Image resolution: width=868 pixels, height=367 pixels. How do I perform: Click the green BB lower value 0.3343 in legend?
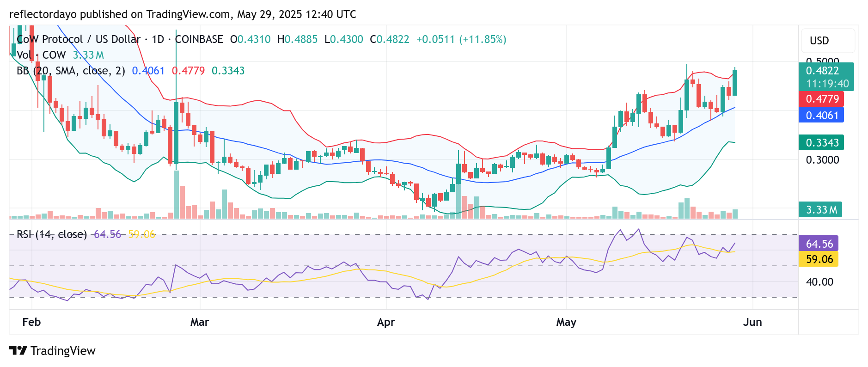[228, 71]
